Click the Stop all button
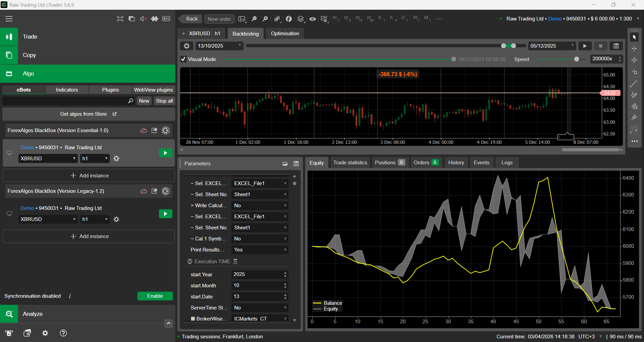Screen dimensions: 644x342 pyautogui.click(x=164, y=101)
